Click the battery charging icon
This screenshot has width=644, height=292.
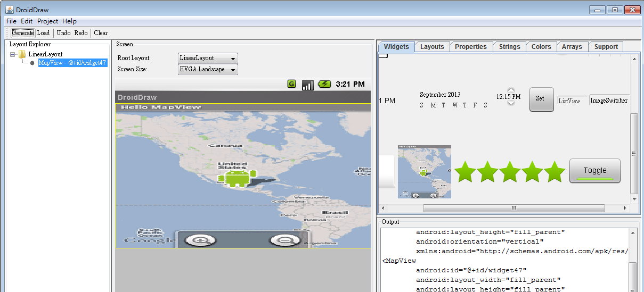[x=324, y=84]
